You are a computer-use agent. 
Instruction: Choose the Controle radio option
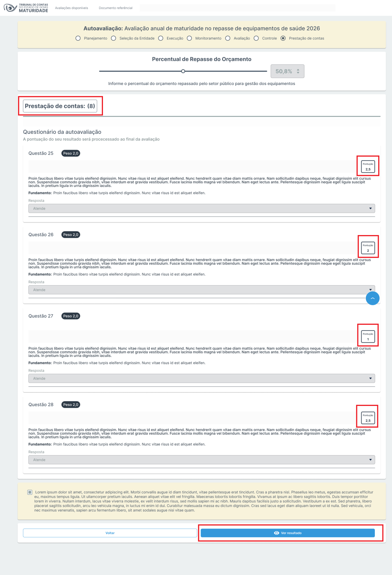tap(256, 38)
